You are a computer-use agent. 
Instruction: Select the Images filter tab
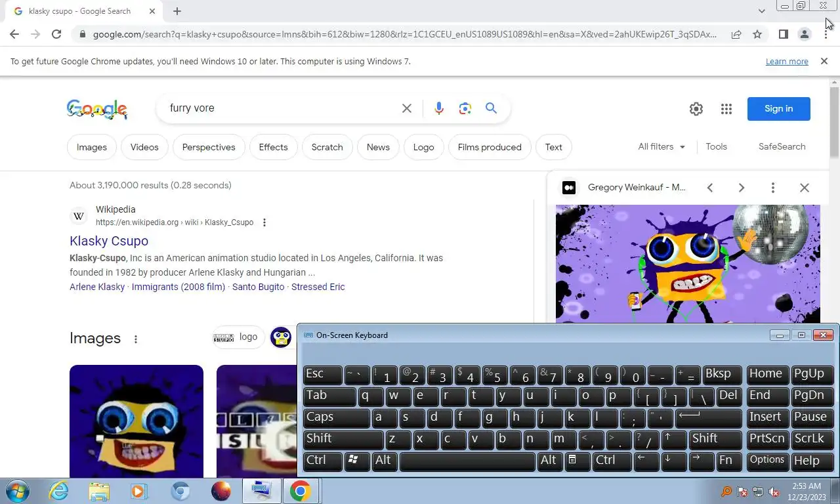coord(92,147)
